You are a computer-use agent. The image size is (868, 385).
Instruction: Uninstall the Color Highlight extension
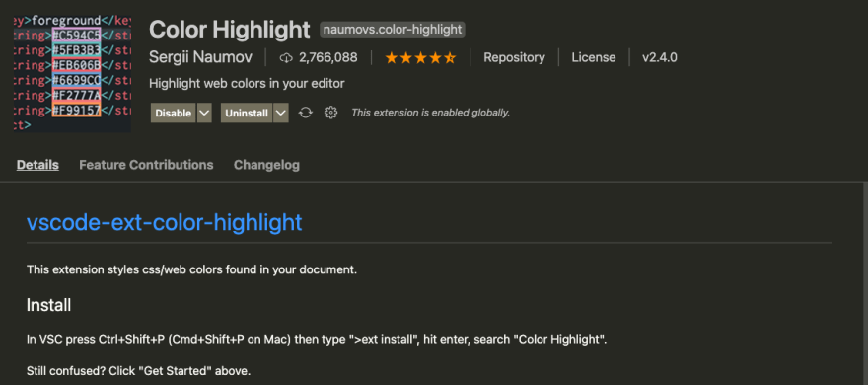(x=247, y=113)
